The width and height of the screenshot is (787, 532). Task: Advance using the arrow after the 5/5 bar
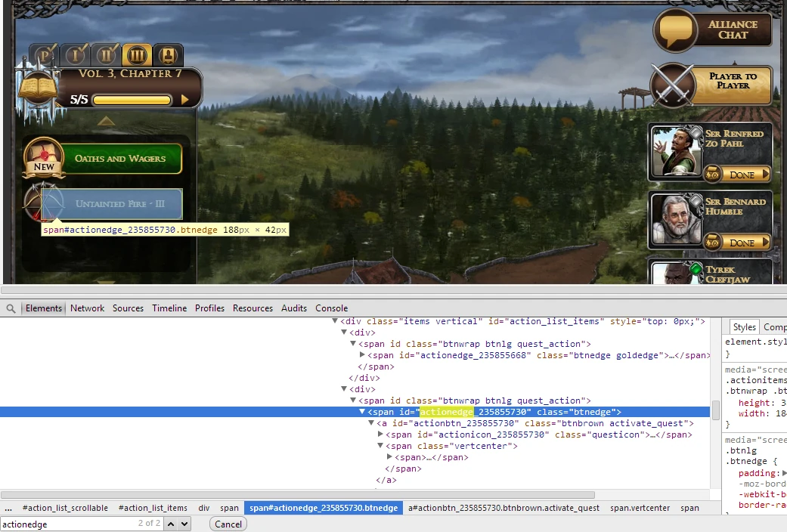coord(184,100)
